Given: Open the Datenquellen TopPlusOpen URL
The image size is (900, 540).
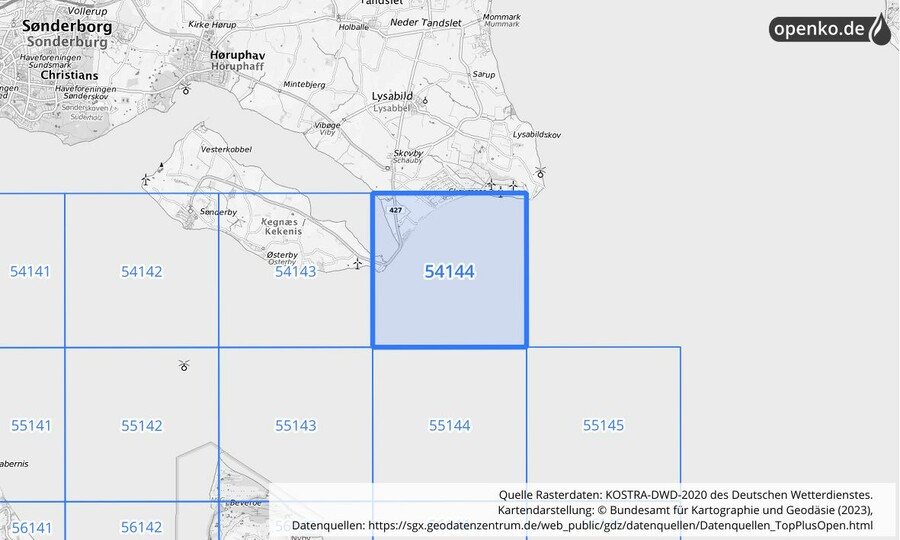Looking at the screenshot, I should pos(620,525).
